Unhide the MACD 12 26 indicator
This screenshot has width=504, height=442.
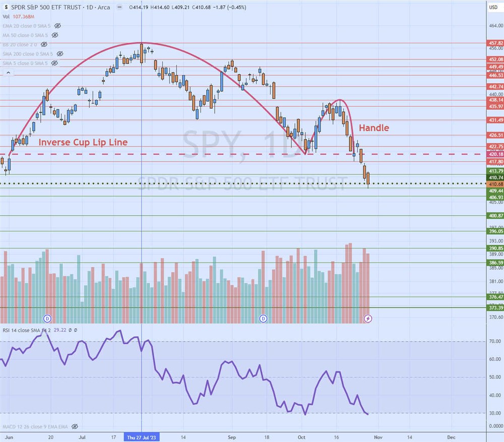point(75,426)
